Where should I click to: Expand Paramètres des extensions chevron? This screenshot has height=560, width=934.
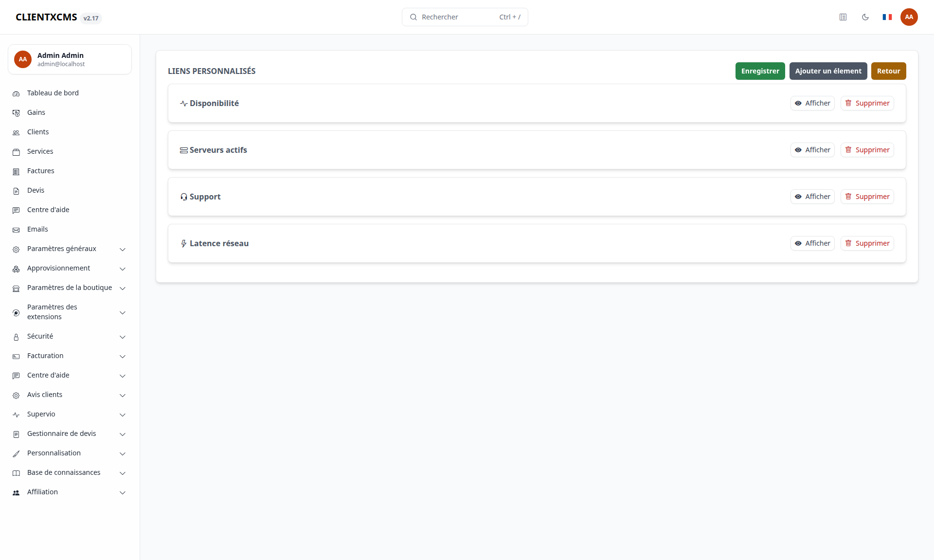[x=123, y=312]
